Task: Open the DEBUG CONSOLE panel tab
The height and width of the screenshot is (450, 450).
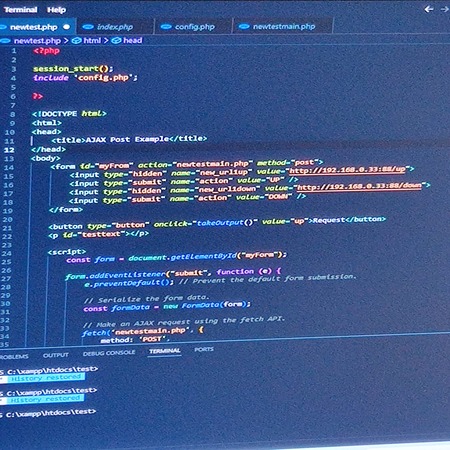Action: click(109, 353)
